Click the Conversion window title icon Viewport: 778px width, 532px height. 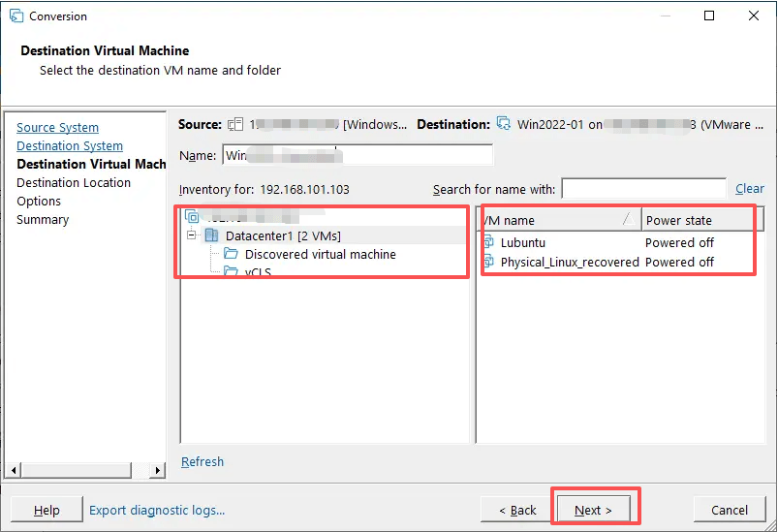coord(16,16)
